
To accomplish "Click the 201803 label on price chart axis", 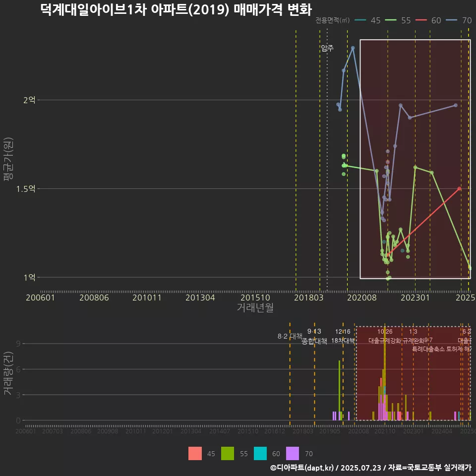I will [309, 297].
